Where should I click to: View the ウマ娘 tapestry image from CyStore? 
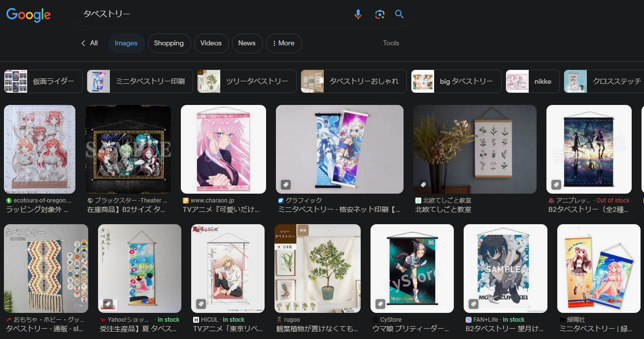coord(412,269)
